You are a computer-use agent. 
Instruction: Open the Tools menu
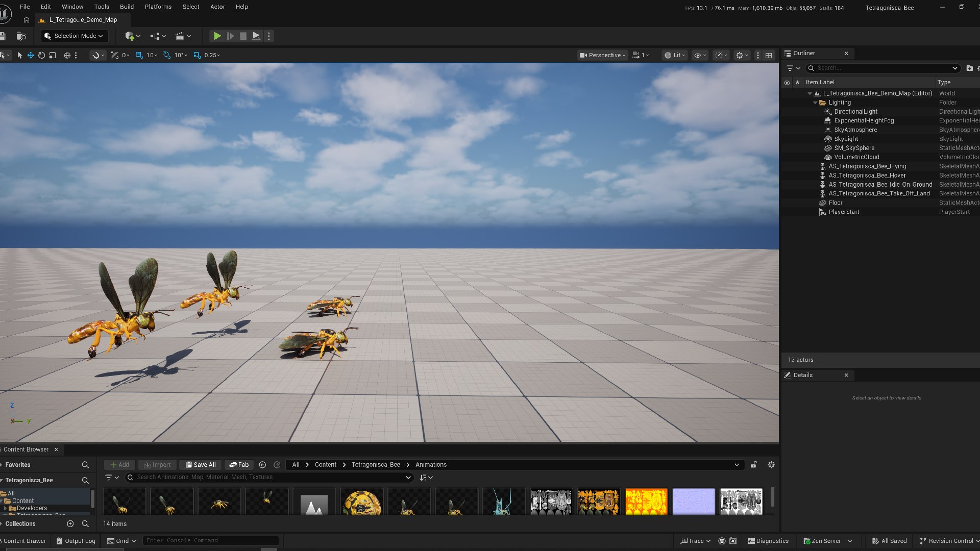coord(102,7)
